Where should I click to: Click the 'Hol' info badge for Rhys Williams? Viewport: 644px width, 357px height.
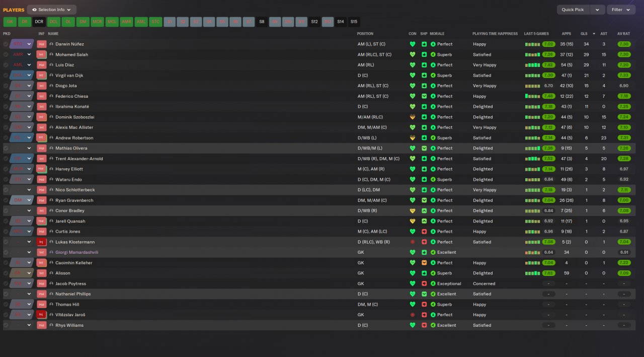click(42, 325)
